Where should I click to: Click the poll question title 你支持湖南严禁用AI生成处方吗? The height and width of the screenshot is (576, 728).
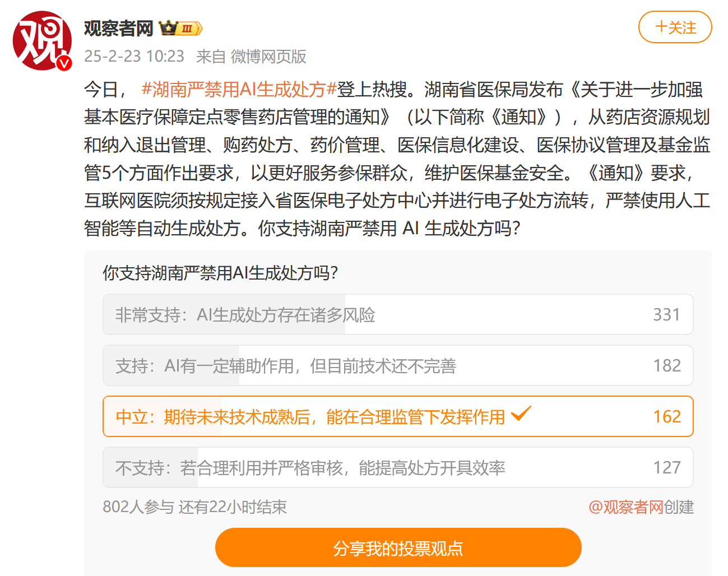(220, 273)
